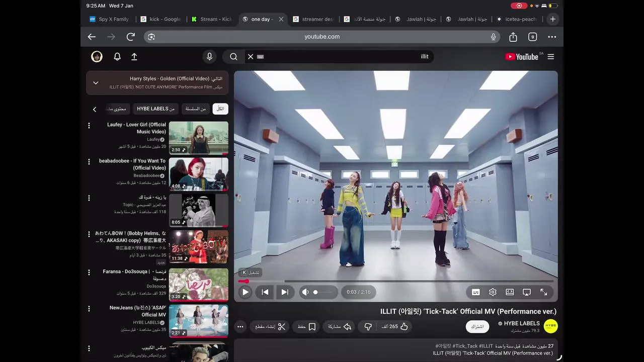The width and height of the screenshot is (644, 362).
Task: Open the browser share icon
Action: (513, 37)
